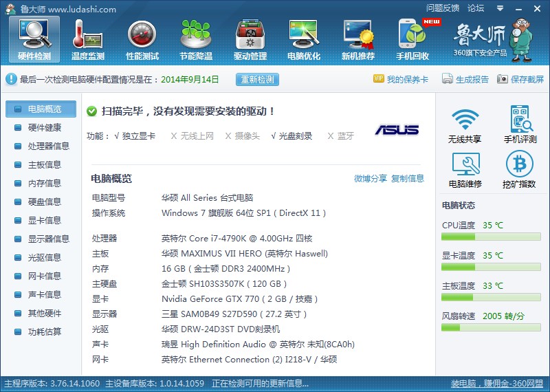Click the 2014年9月14日 last scan date
The image size is (550, 392).
[190, 80]
